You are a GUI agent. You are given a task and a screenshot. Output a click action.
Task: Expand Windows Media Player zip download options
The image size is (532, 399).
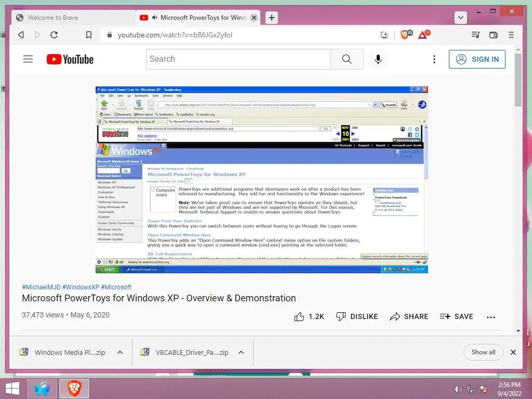pyautogui.click(x=120, y=352)
